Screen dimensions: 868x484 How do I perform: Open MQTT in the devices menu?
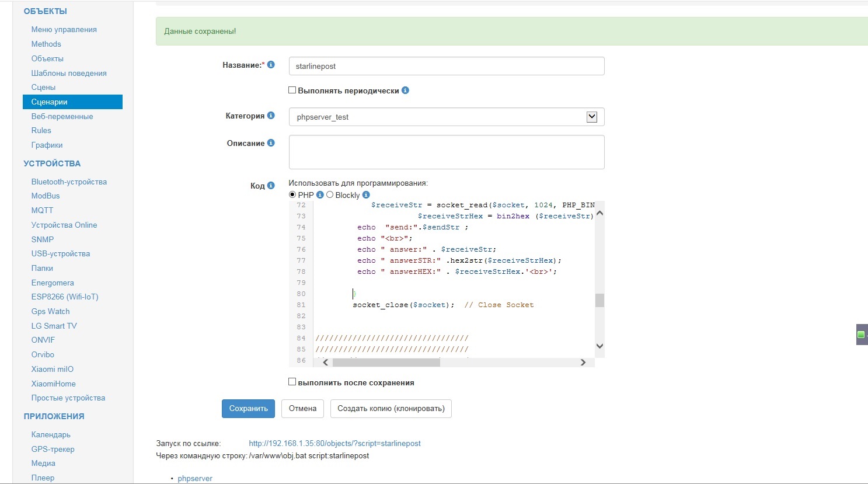click(x=42, y=210)
